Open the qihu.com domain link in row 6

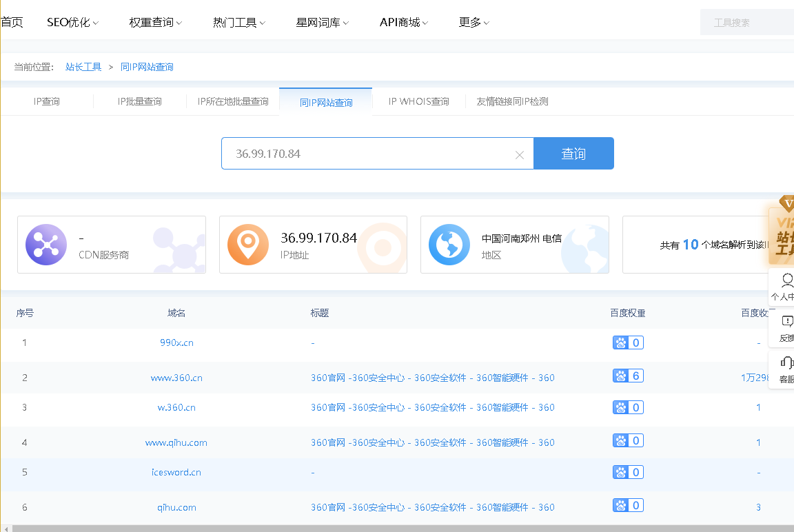(x=176, y=507)
